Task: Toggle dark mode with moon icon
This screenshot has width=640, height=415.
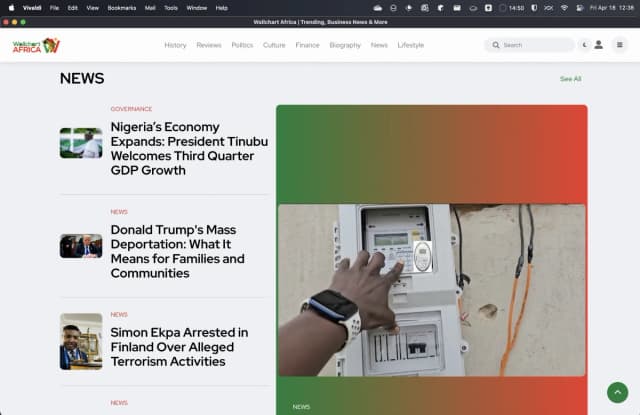Action: (x=584, y=45)
